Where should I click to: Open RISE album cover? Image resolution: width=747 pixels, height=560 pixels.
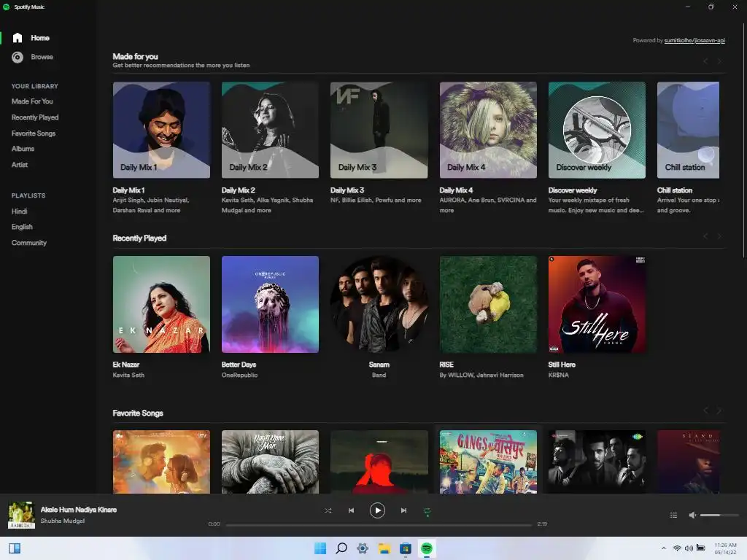point(488,304)
